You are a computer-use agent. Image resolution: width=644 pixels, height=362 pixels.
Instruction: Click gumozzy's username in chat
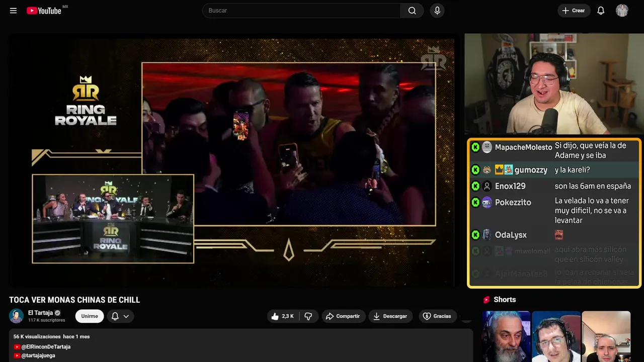pyautogui.click(x=531, y=170)
